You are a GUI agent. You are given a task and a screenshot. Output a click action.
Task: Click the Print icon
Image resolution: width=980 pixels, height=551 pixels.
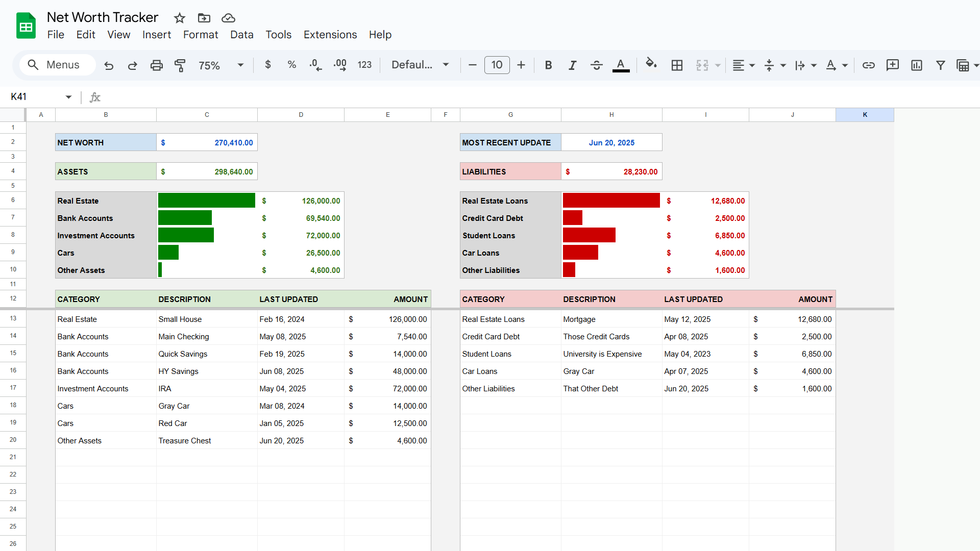156,65
